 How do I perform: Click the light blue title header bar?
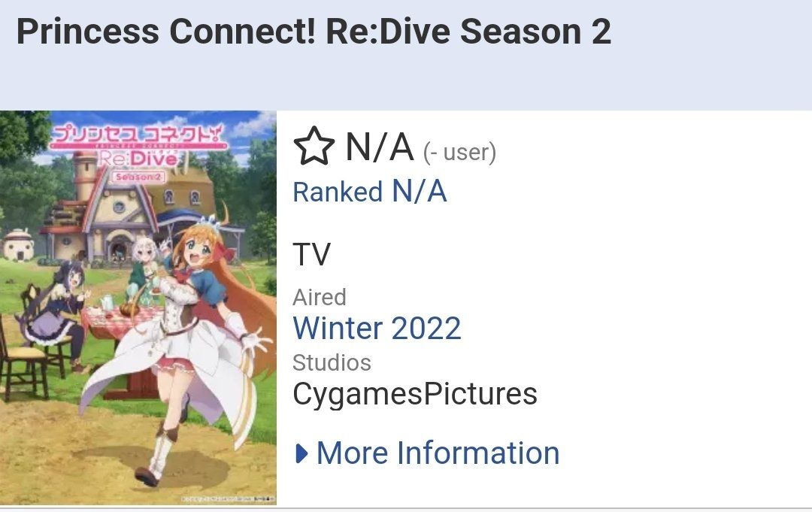tap(406, 55)
